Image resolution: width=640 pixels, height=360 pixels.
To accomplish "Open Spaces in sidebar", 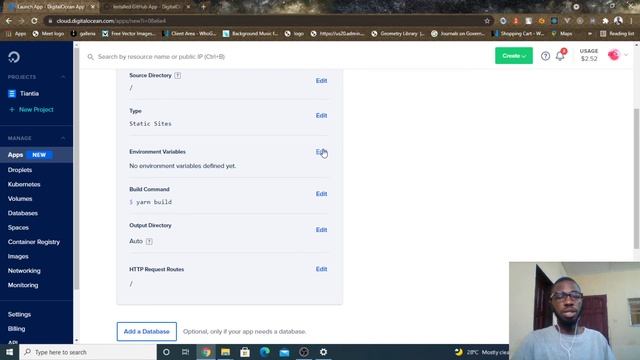I will click(x=18, y=227).
